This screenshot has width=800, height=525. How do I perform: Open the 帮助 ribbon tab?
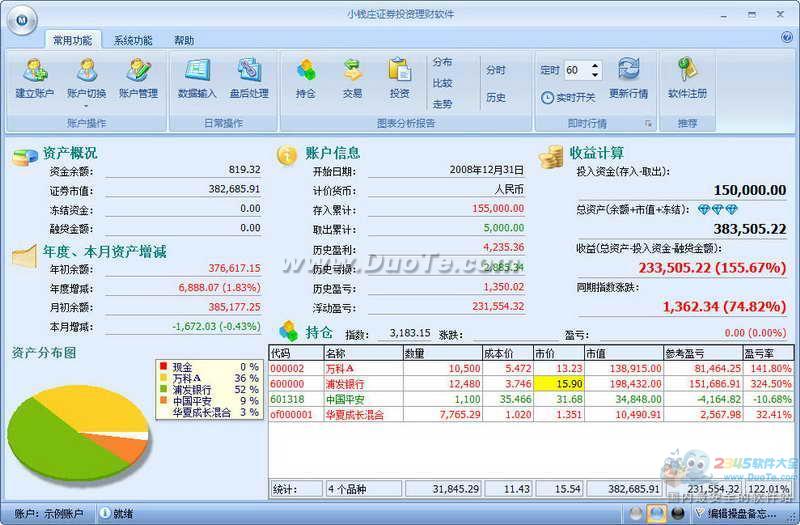(x=184, y=40)
